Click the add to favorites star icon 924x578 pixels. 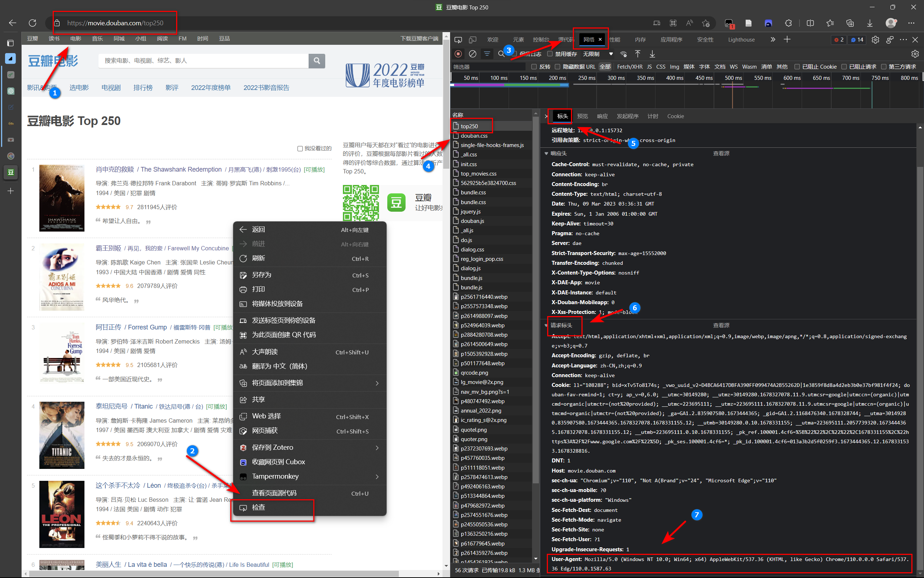coord(706,23)
